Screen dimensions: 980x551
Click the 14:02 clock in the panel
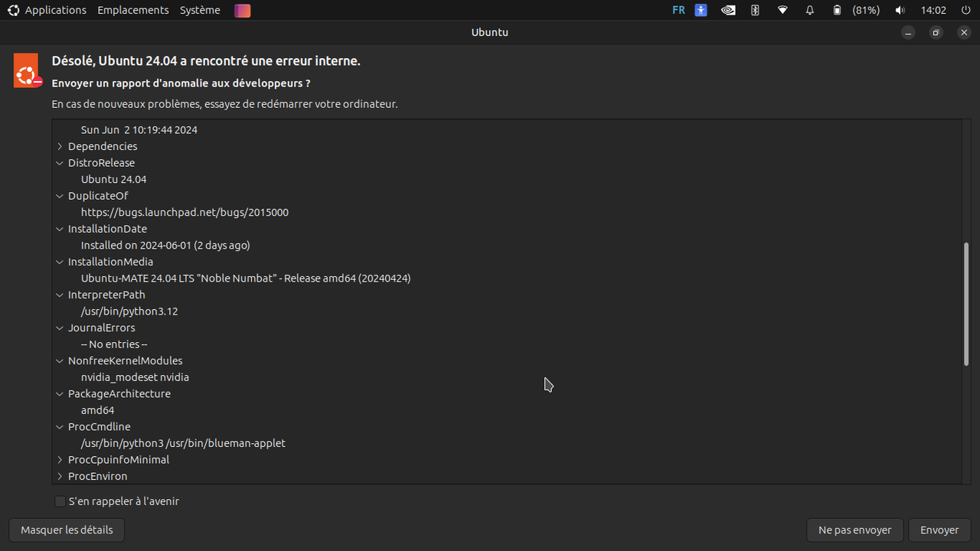pos(933,10)
